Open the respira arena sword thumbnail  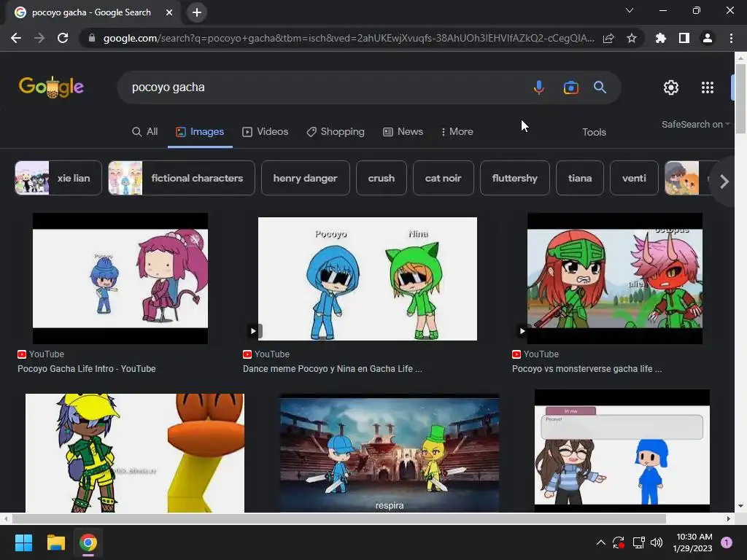(x=390, y=453)
